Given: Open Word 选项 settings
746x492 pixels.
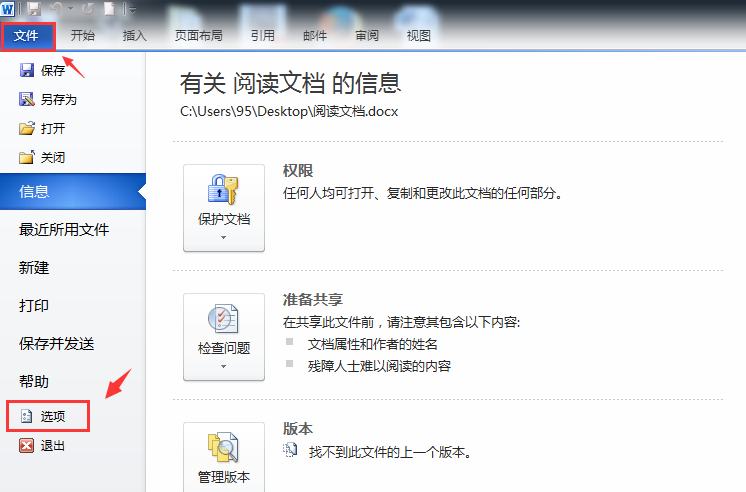Looking at the screenshot, I should pos(48,416).
